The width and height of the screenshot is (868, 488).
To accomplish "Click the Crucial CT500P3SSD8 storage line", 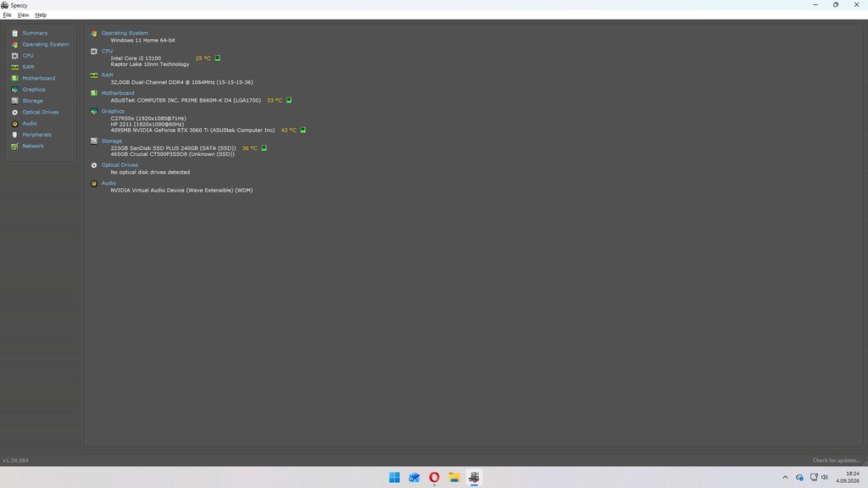I will [172, 154].
